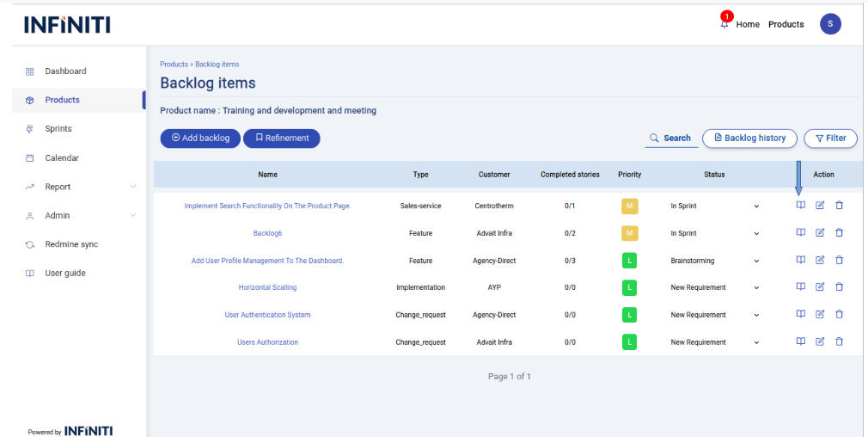The image size is (868, 437).
Task: Open user stories icon for first backlog row
Action: pos(800,206)
